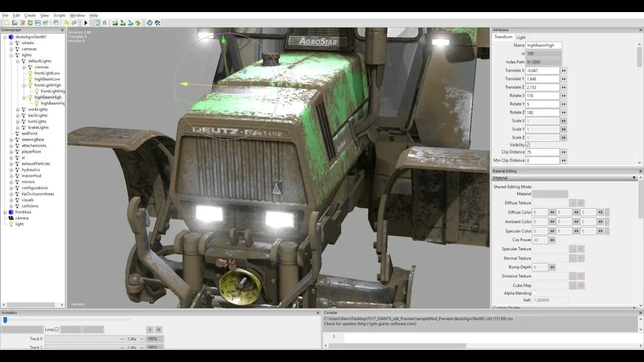The width and height of the screenshot is (644, 362).
Task: Click the Translate X stepper arrows
Action: (563, 71)
